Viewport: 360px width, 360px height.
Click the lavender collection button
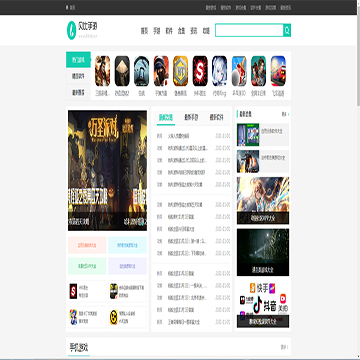pos(127,266)
